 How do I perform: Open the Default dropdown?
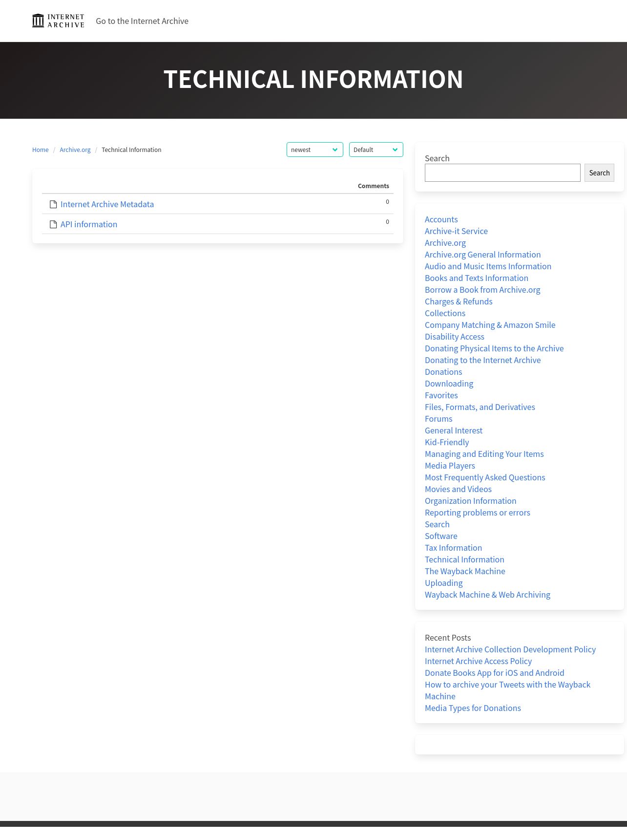click(376, 150)
